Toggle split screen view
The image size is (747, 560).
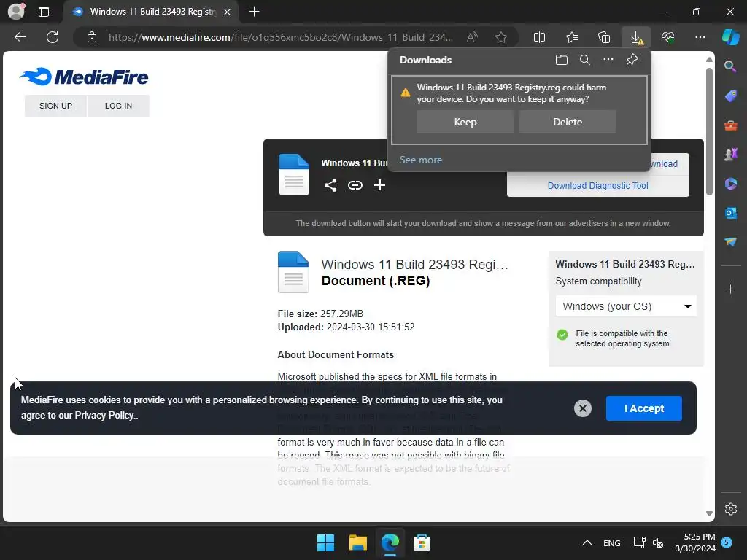(x=539, y=37)
